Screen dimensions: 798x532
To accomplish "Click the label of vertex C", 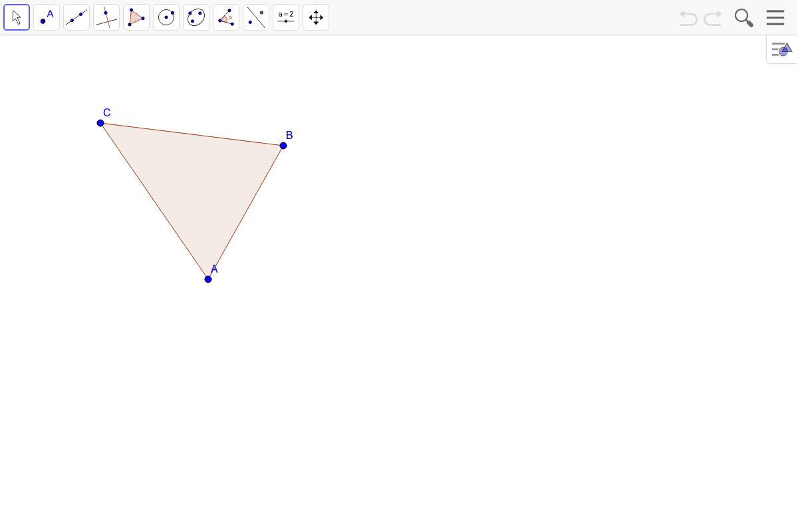I will 107,112.
